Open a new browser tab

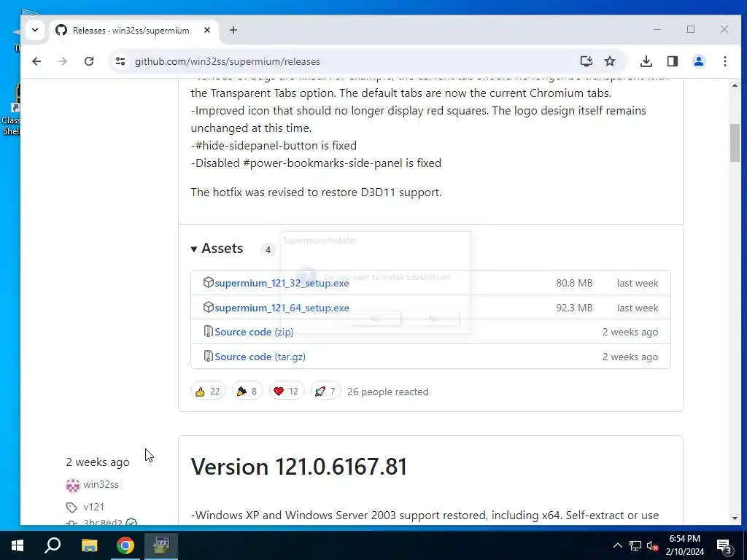tap(233, 30)
